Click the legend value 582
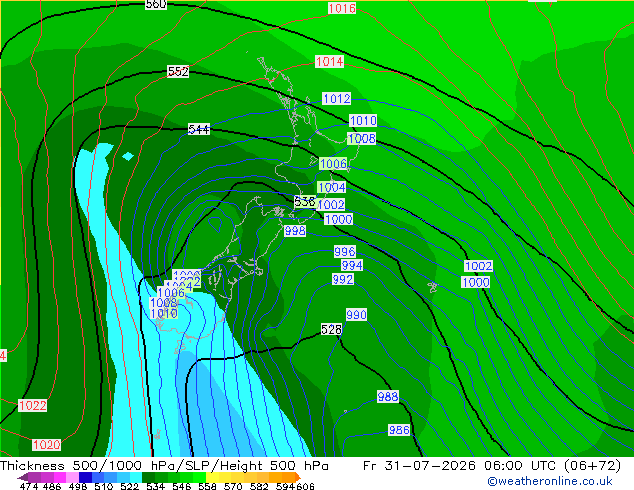The width and height of the screenshot is (634, 490). tap(259, 486)
